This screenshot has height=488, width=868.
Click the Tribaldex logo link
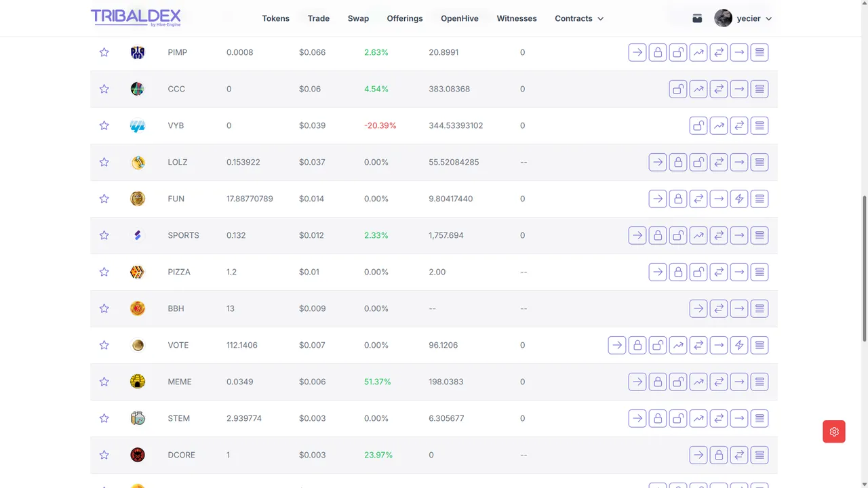click(136, 18)
